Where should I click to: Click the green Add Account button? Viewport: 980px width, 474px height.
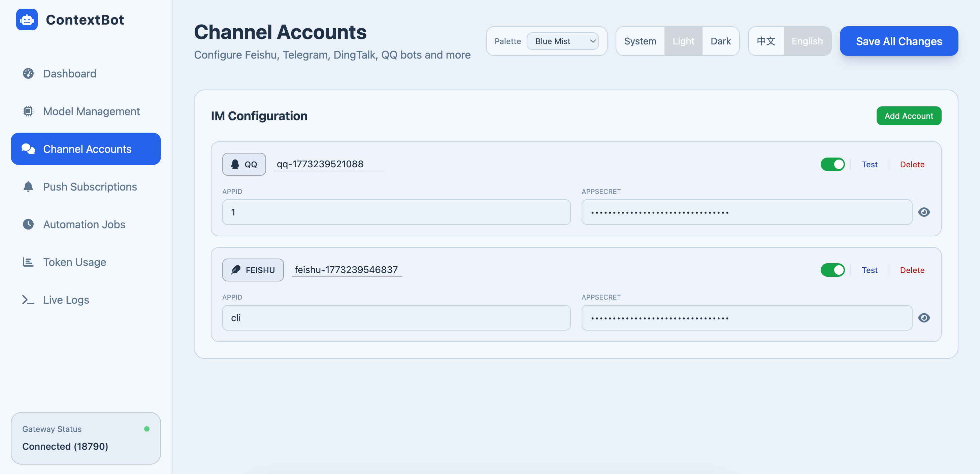click(x=909, y=116)
